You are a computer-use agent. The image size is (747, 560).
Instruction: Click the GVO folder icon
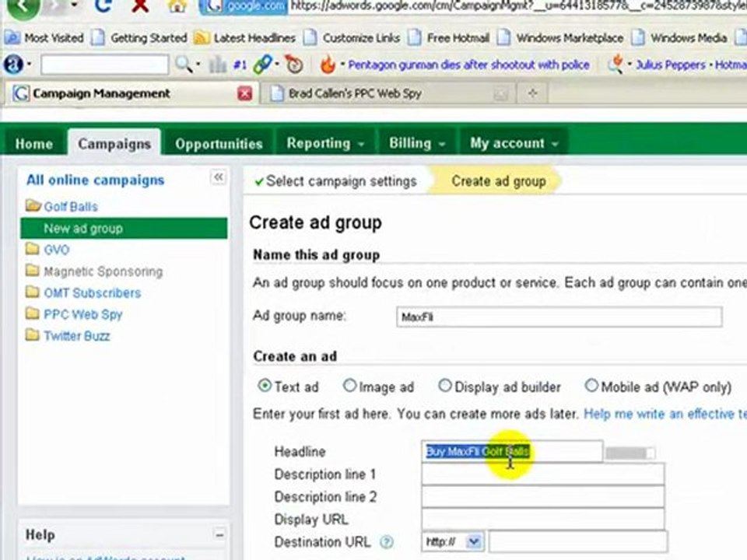(x=33, y=249)
